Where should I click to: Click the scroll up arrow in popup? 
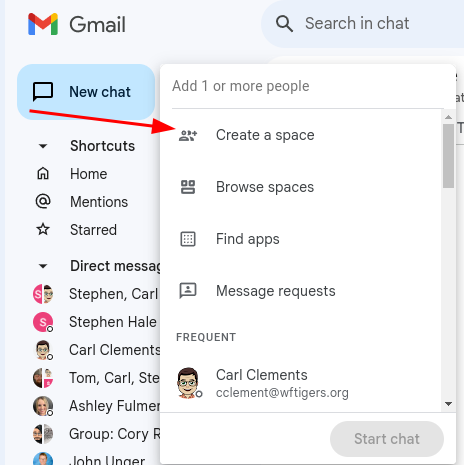click(448, 117)
